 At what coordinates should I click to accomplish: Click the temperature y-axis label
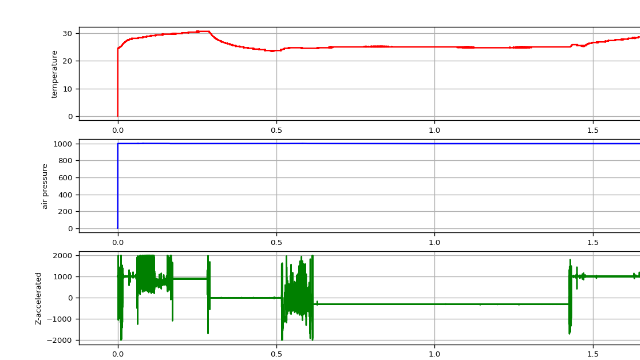point(55,74)
